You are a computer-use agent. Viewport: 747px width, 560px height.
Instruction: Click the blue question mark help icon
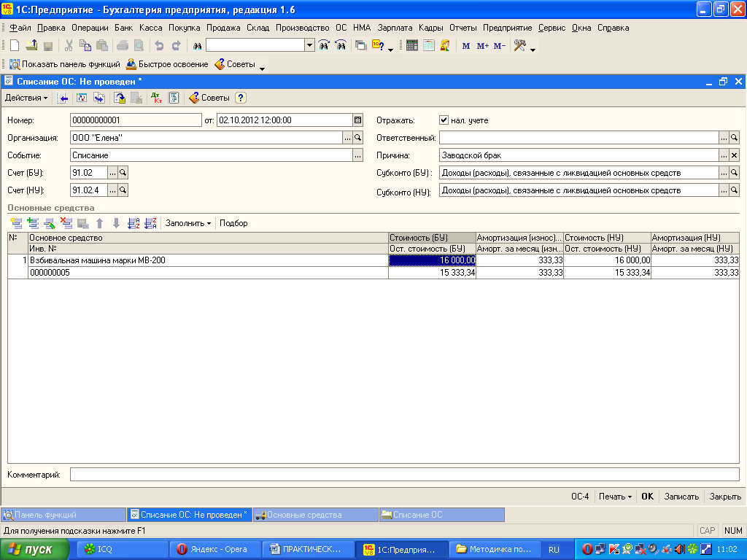[241, 98]
